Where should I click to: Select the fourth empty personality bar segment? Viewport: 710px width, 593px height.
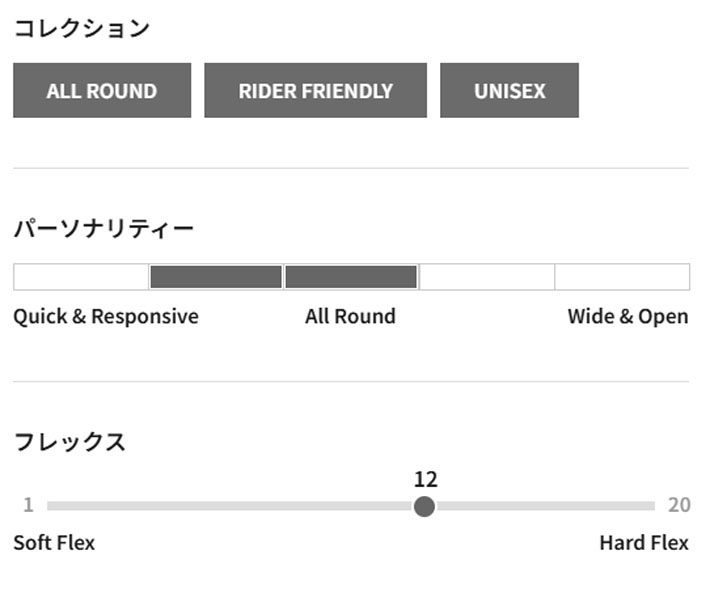pyautogui.click(x=487, y=277)
